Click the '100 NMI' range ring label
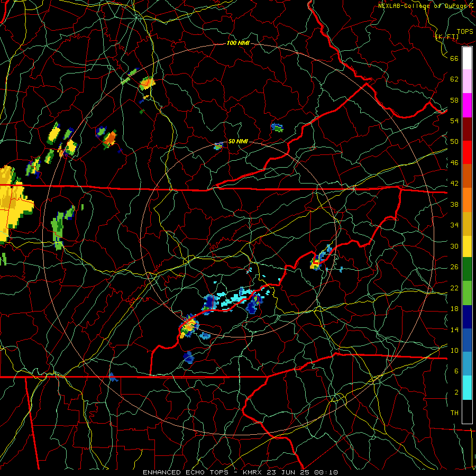 coord(238,43)
